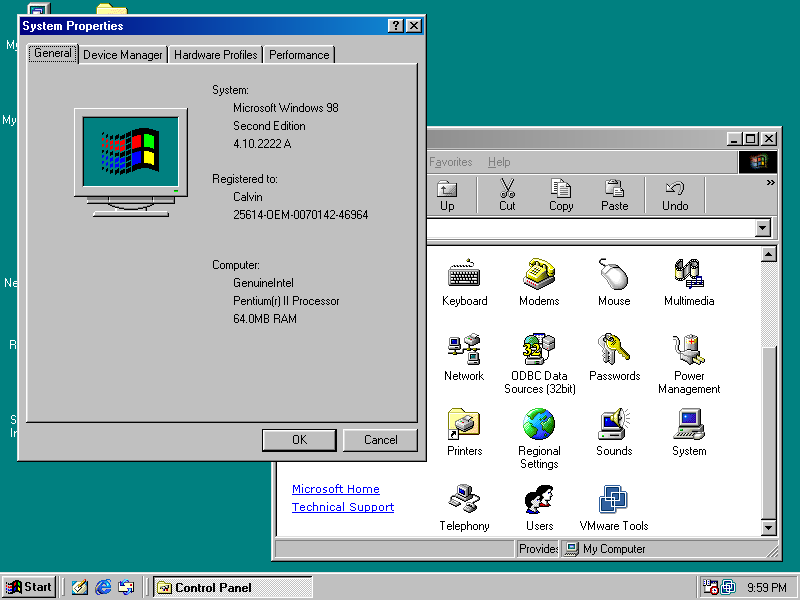The width and height of the screenshot is (800, 600).
Task: Click OK in System Properties
Action: [298, 440]
